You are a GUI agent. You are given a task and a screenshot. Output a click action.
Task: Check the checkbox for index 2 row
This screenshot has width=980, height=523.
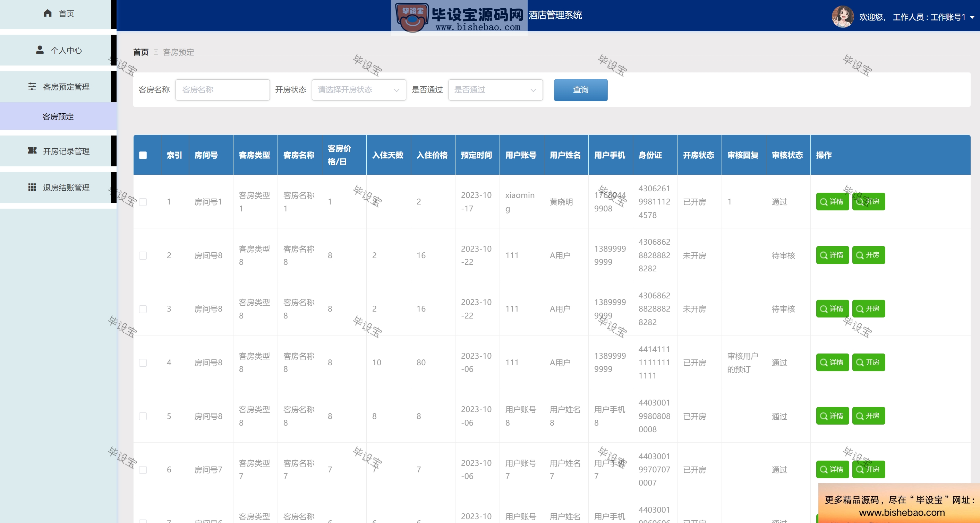143,255
